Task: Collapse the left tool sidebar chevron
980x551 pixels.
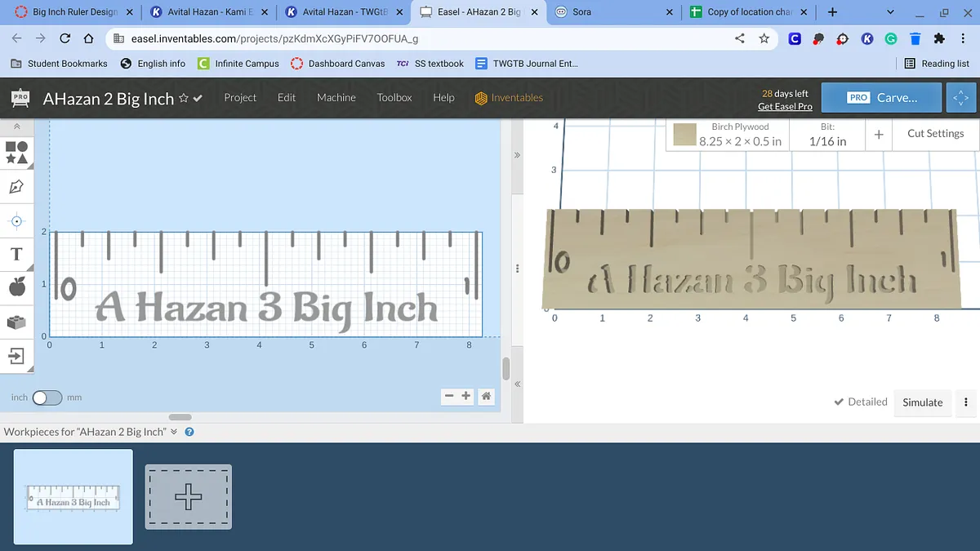Action: [x=16, y=127]
